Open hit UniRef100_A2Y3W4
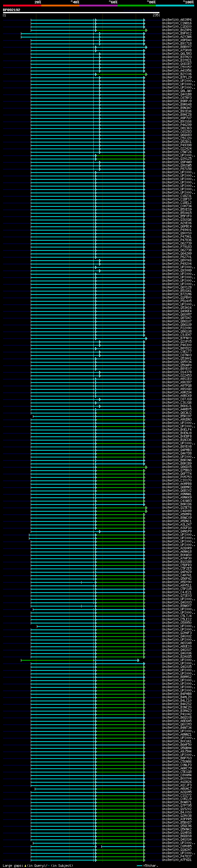Viewport: 197px width, 868px height. [x=177, y=37]
